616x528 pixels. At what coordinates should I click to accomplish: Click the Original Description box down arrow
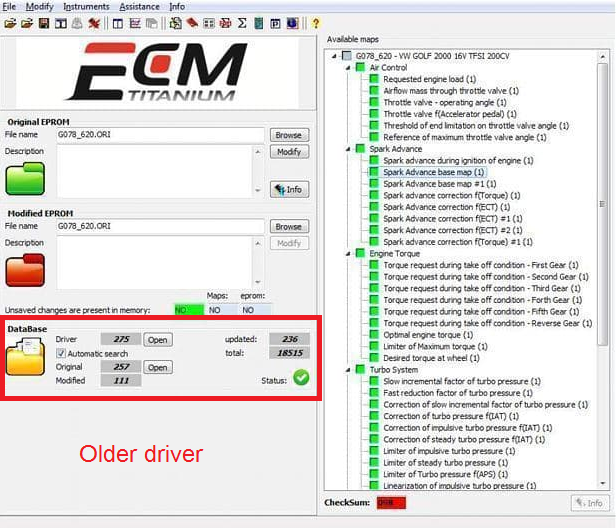[x=258, y=190]
